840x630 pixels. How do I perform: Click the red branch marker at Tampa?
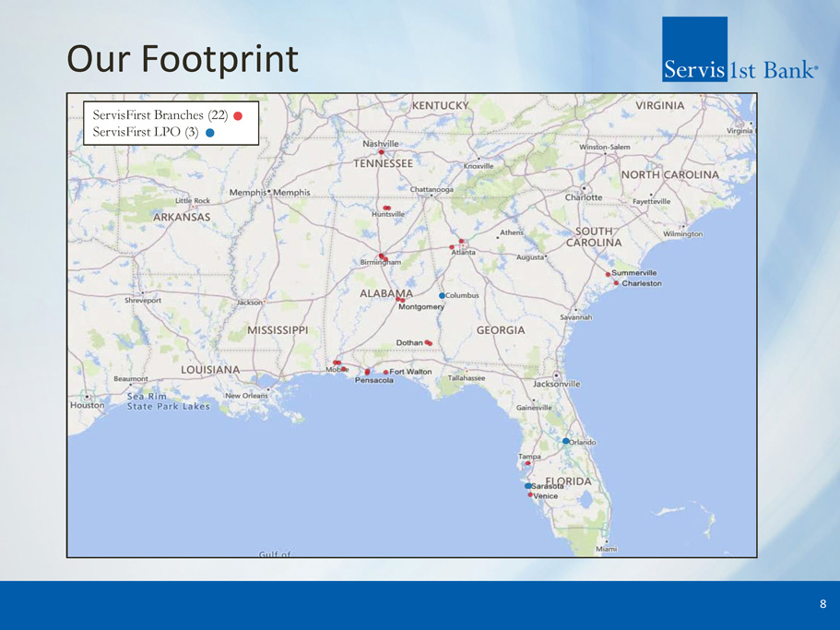pos(528,464)
